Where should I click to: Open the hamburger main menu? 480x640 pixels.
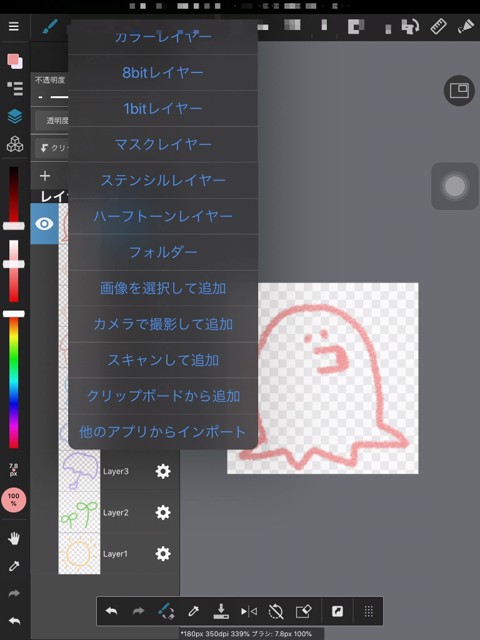(14, 27)
